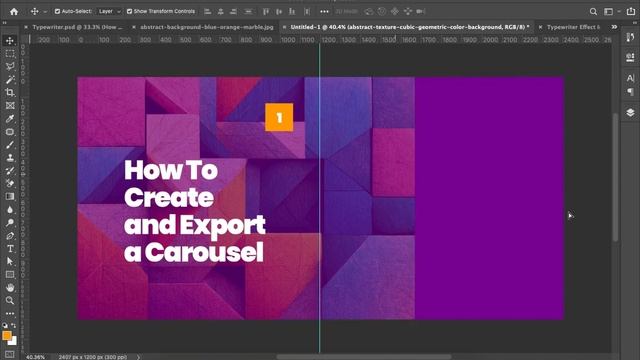
Task: Open more align options three-dots menu
Action: (x=324, y=11)
